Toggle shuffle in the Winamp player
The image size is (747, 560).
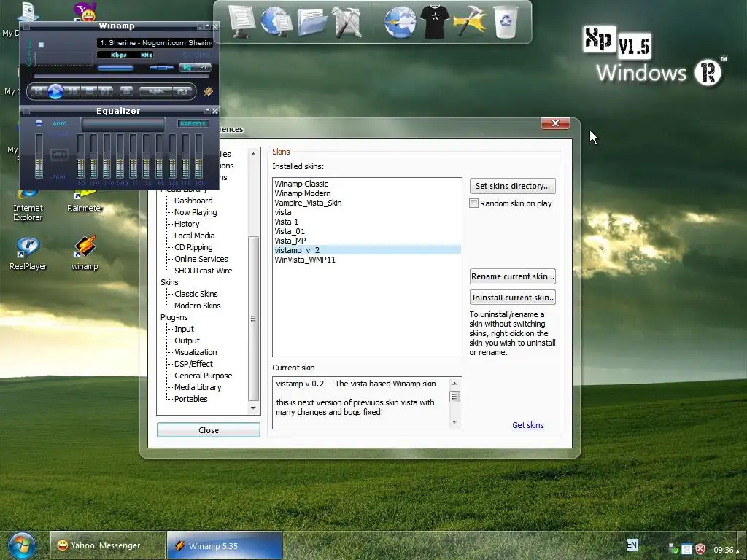155,91
